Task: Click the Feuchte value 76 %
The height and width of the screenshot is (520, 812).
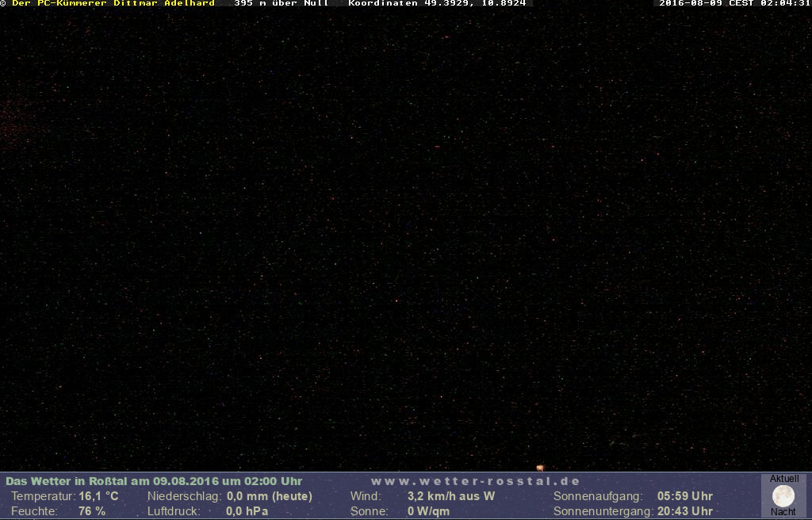Action: coord(92,511)
